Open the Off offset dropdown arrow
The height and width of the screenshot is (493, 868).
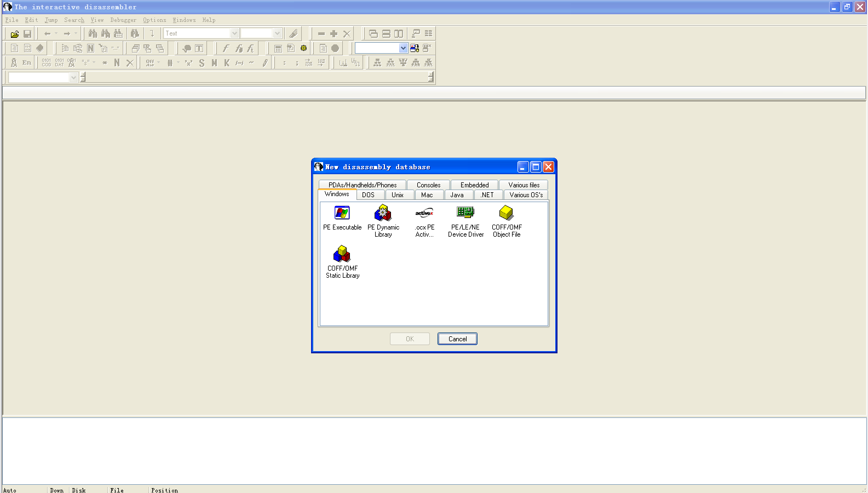click(159, 63)
